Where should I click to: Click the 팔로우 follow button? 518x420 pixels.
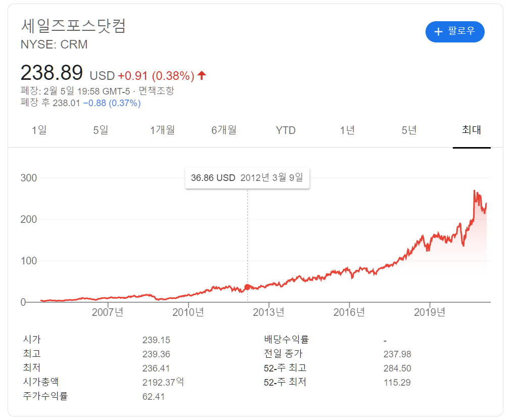click(454, 32)
